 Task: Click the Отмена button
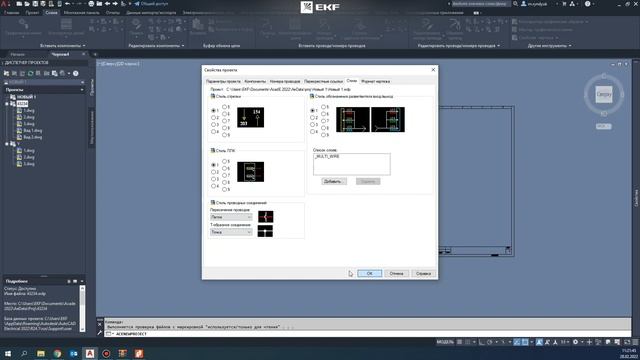[396, 273]
